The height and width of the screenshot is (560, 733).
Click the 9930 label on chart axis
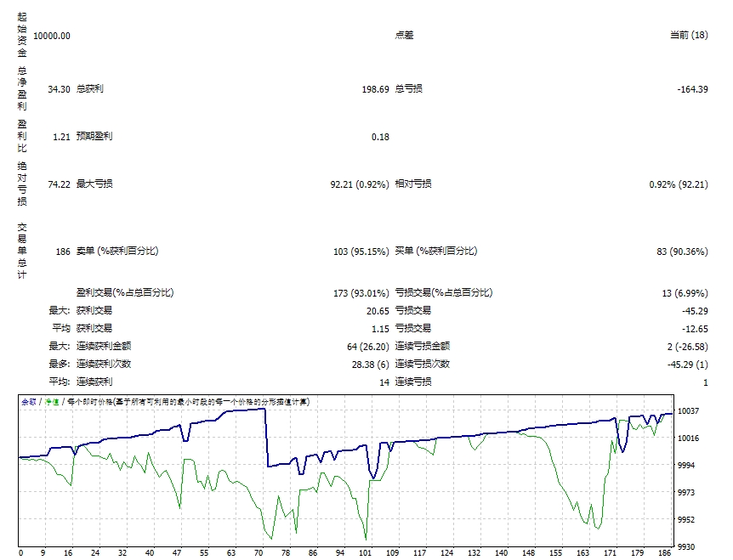(685, 546)
